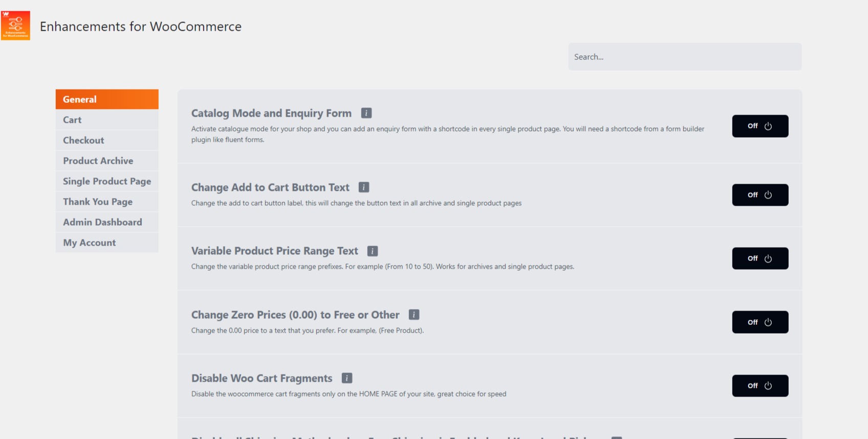Open info icon for Disable Woo Cart Fragments
The image size is (868, 439).
(x=347, y=378)
